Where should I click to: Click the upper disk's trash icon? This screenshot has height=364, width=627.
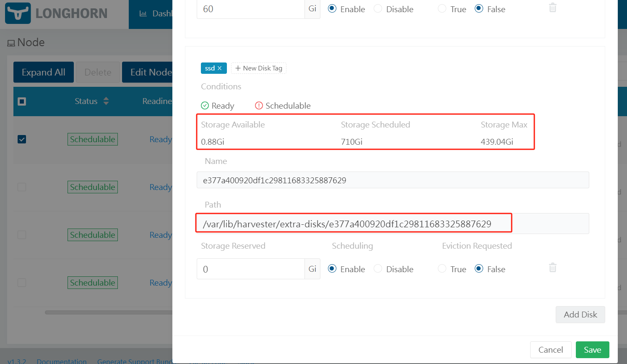tap(552, 7)
